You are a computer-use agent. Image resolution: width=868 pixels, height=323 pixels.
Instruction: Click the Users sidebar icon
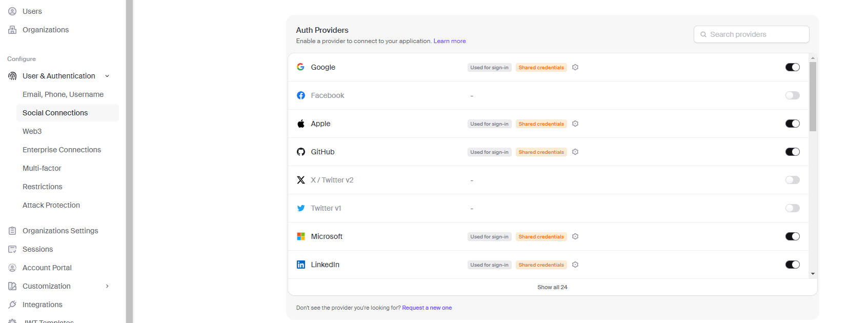(12, 11)
